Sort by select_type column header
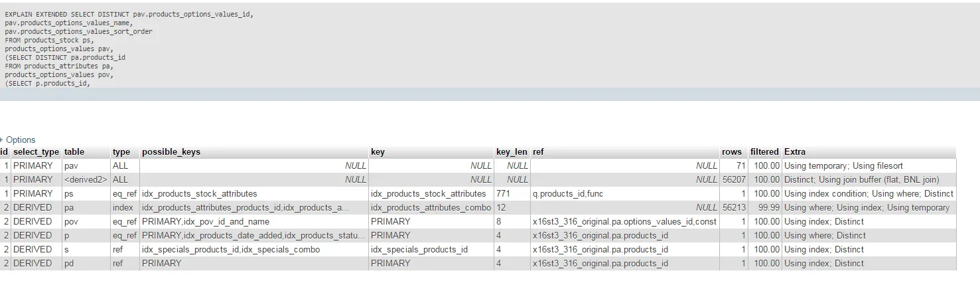Viewport: 980px width, 289px height. tap(36, 151)
